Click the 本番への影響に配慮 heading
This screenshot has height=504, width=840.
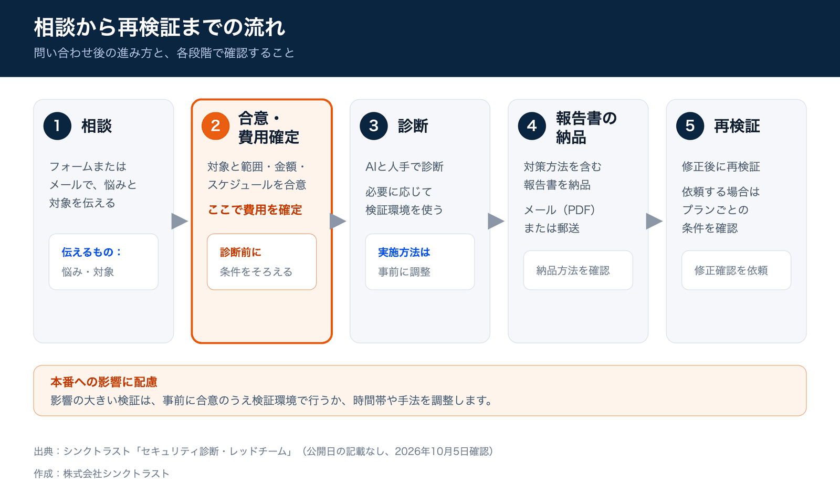(x=104, y=382)
